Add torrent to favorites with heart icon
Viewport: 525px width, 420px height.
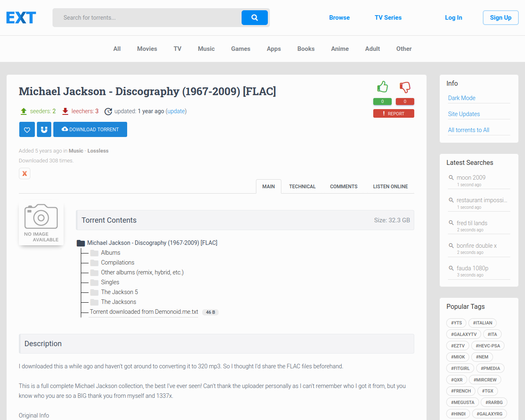(27, 130)
